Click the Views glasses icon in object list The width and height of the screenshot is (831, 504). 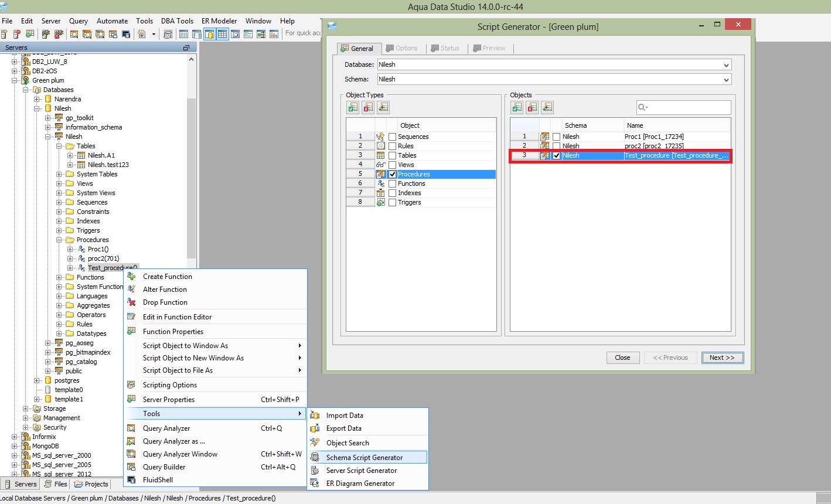(x=380, y=165)
